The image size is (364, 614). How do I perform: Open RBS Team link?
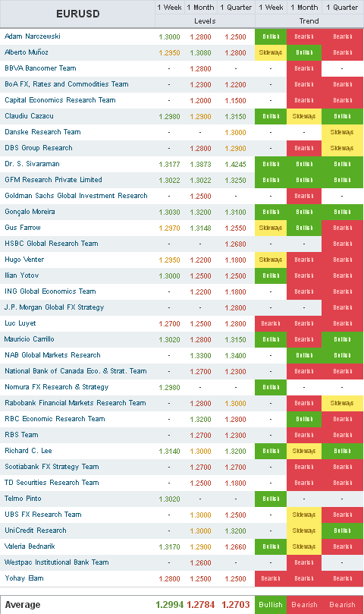pos(21,435)
